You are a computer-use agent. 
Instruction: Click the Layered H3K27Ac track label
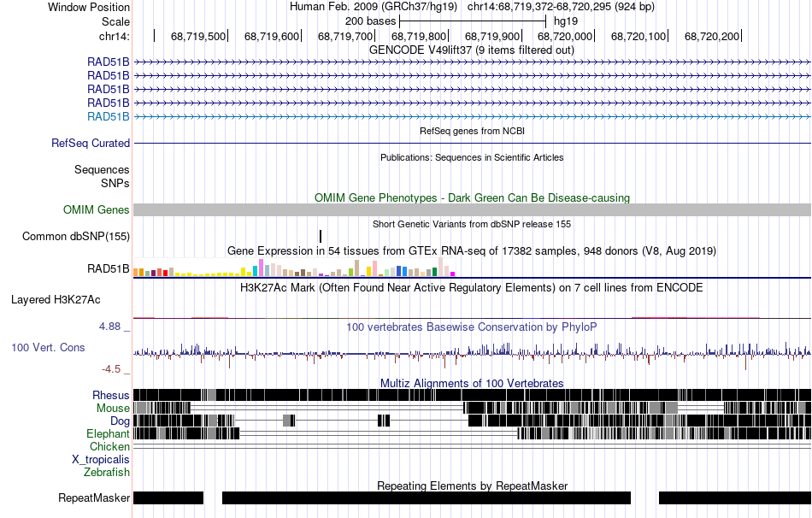56,299
